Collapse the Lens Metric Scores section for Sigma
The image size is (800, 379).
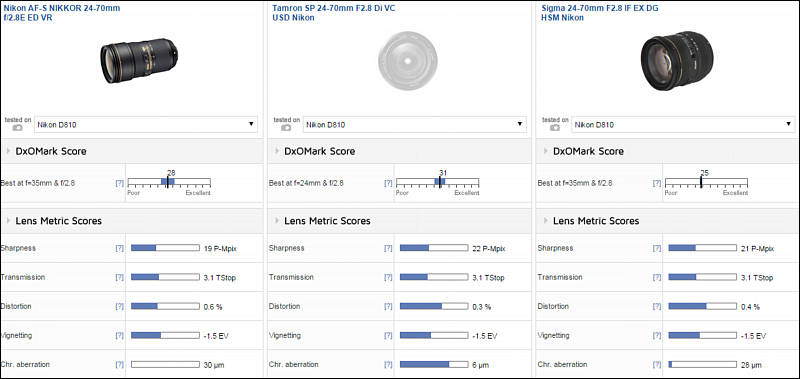click(546, 221)
